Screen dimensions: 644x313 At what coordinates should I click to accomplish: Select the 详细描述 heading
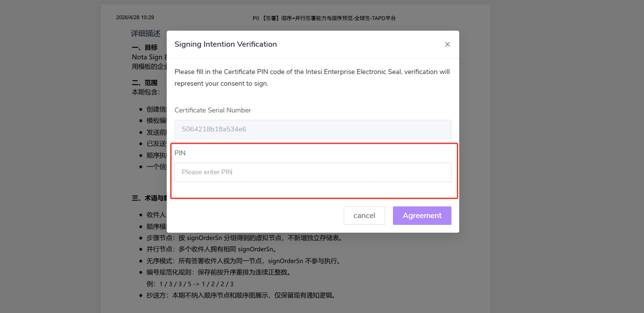click(x=146, y=34)
